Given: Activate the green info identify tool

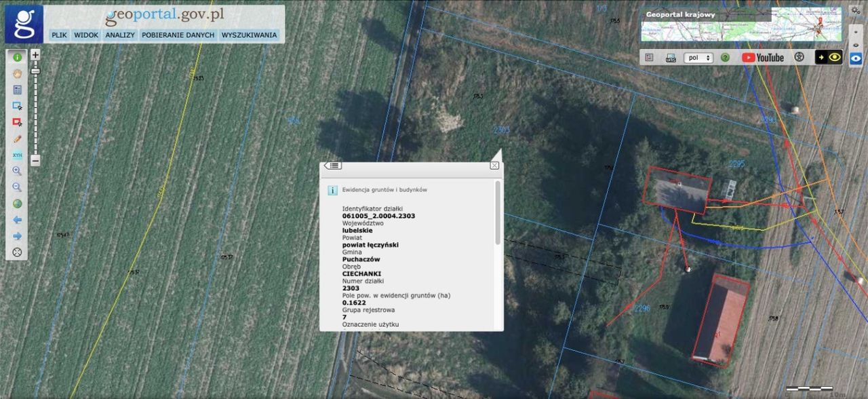Looking at the screenshot, I should point(17,57).
